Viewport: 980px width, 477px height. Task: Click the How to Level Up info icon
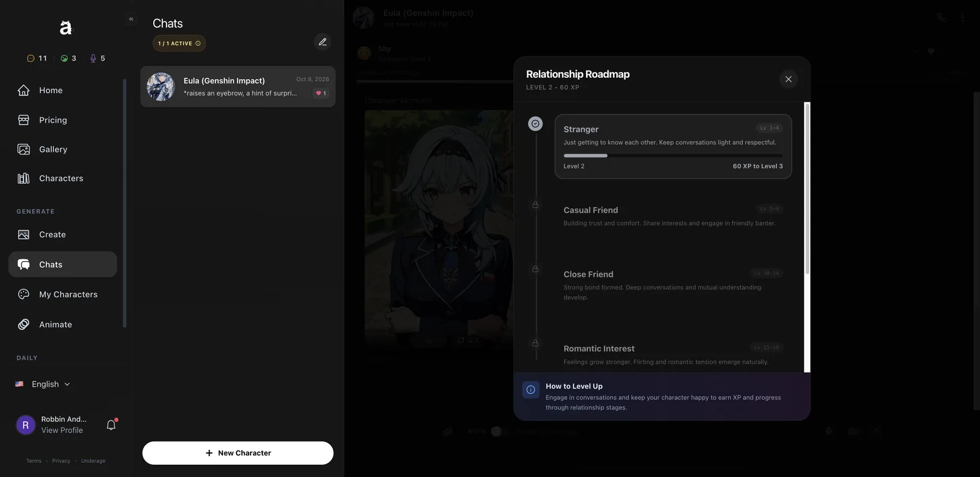tap(530, 389)
